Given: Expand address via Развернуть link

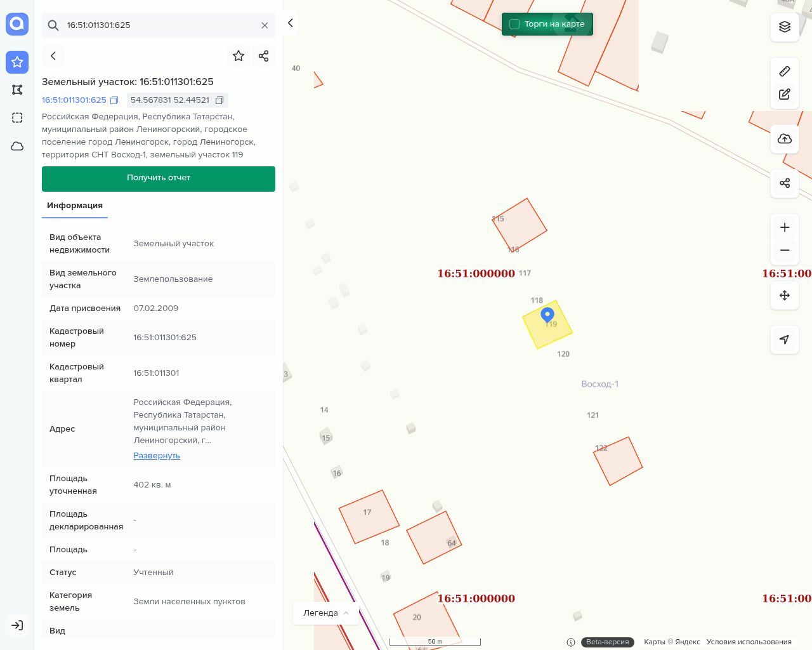Looking at the screenshot, I should coord(157,456).
